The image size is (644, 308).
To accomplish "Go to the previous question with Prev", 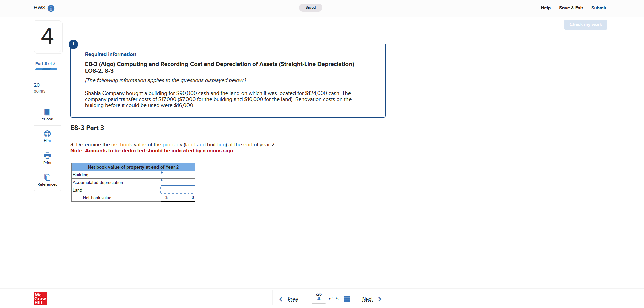I will pyautogui.click(x=292, y=299).
